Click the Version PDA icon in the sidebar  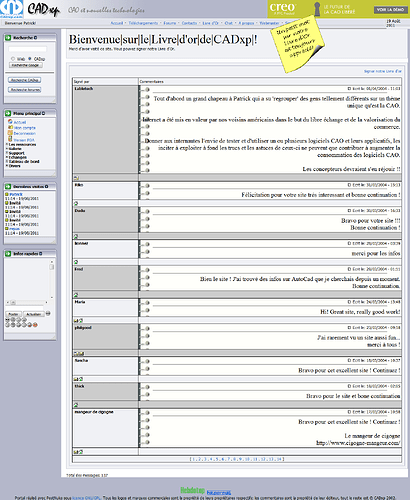[x=10, y=139]
